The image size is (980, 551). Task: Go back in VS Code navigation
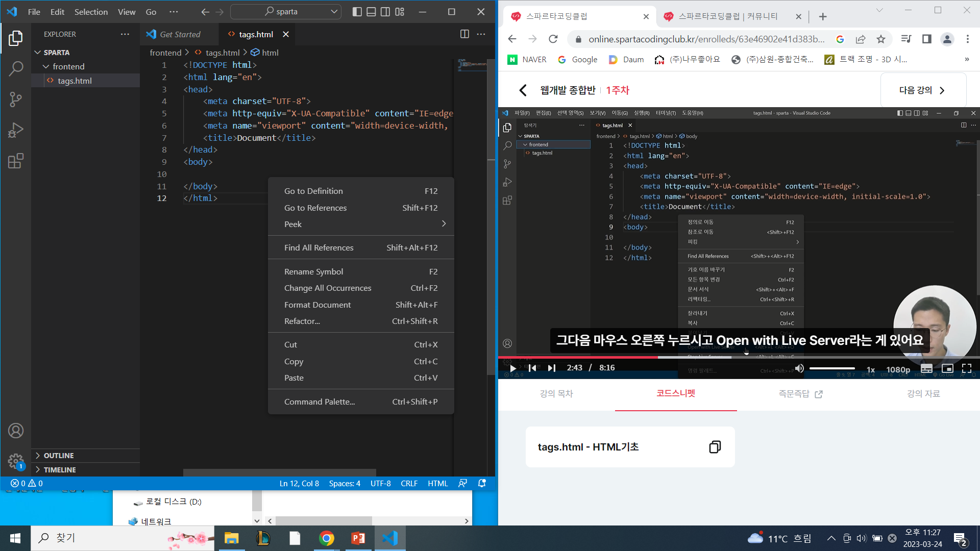205,12
